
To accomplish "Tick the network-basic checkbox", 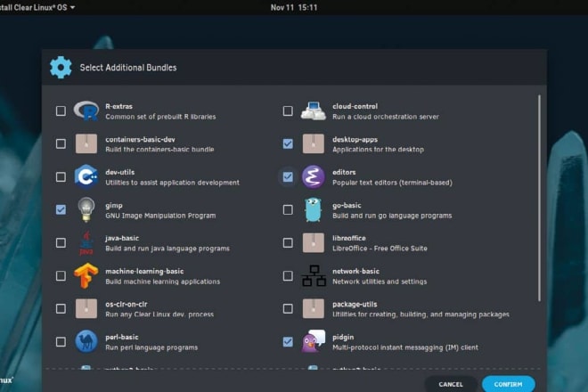I will click(288, 275).
